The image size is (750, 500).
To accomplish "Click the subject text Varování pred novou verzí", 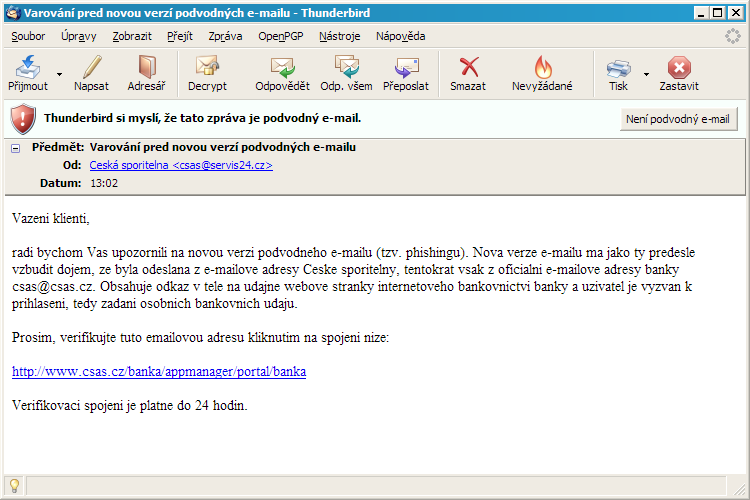I will [222, 147].
